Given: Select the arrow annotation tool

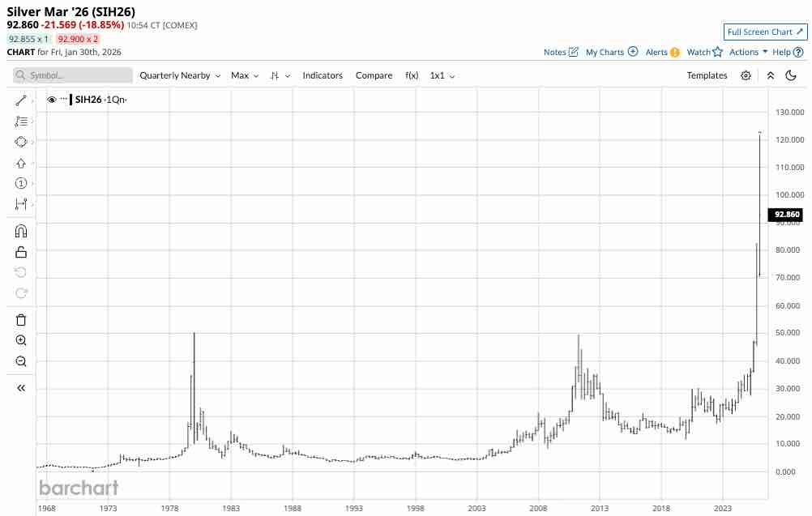Looking at the screenshot, I should click(x=21, y=163).
